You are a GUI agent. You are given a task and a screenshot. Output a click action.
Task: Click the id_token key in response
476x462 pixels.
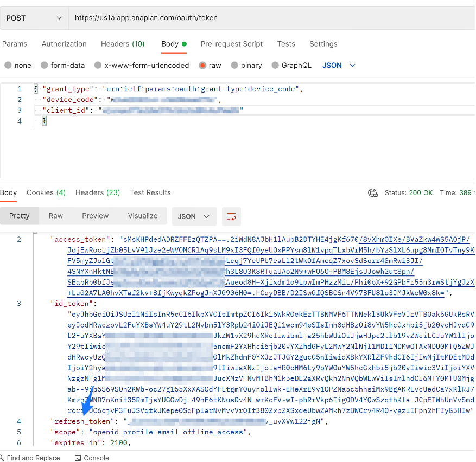click(72, 303)
